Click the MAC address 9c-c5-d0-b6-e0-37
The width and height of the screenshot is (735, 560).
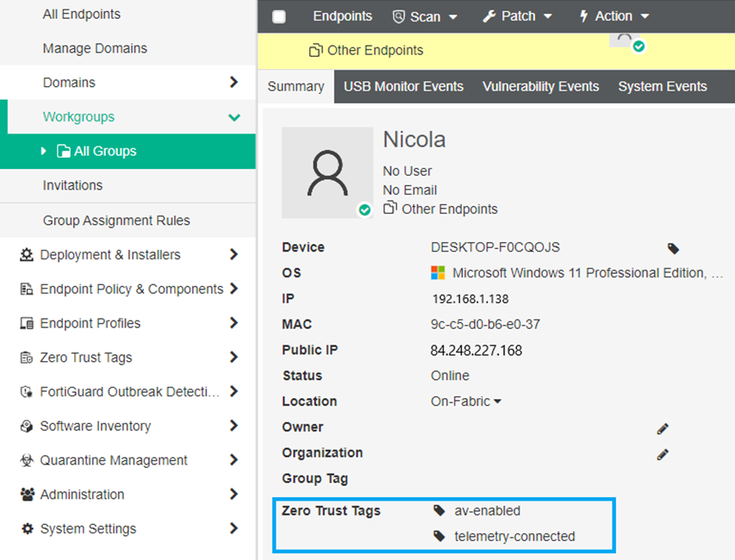click(485, 324)
